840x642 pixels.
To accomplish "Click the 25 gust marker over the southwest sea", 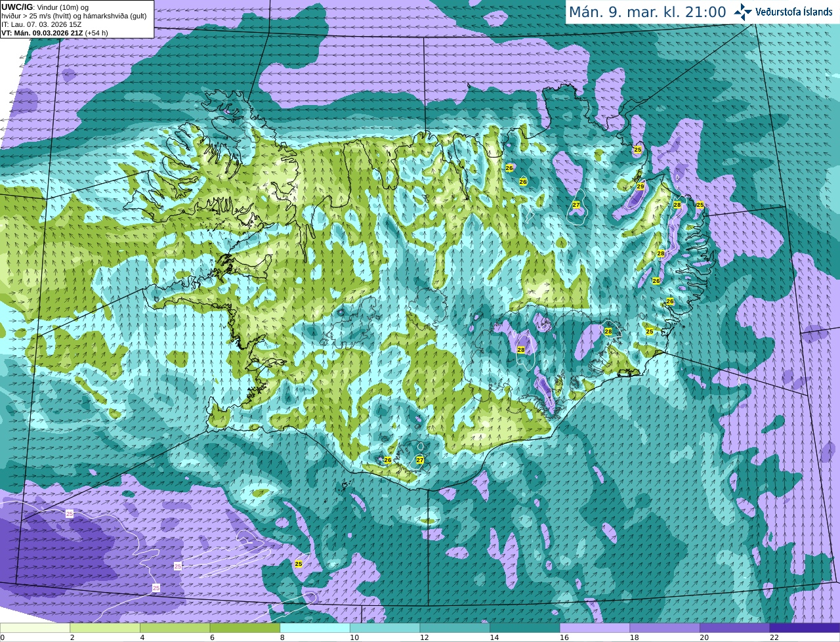I will pyautogui.click(x=299, y=564).
